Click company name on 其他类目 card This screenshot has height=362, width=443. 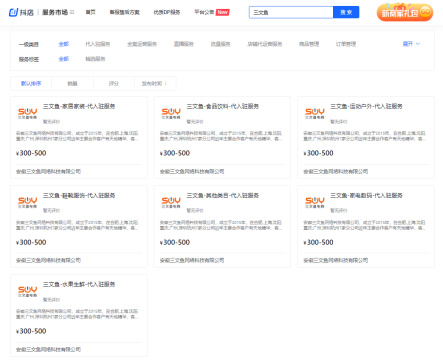tap(192, 261)
